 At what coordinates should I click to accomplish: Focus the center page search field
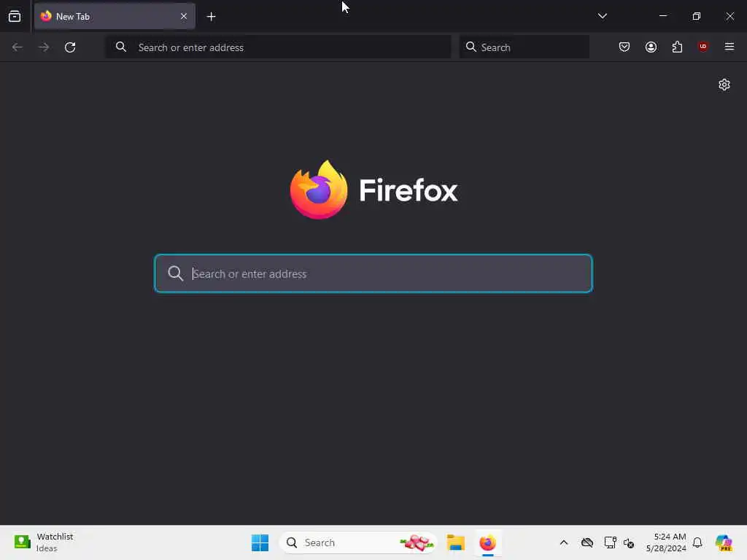point(373,273)
